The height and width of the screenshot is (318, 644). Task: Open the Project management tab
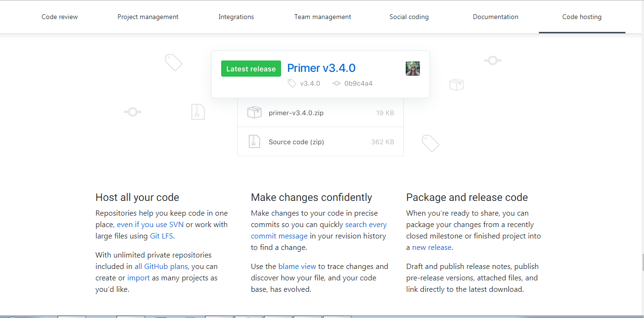click(x=148, y=17)
